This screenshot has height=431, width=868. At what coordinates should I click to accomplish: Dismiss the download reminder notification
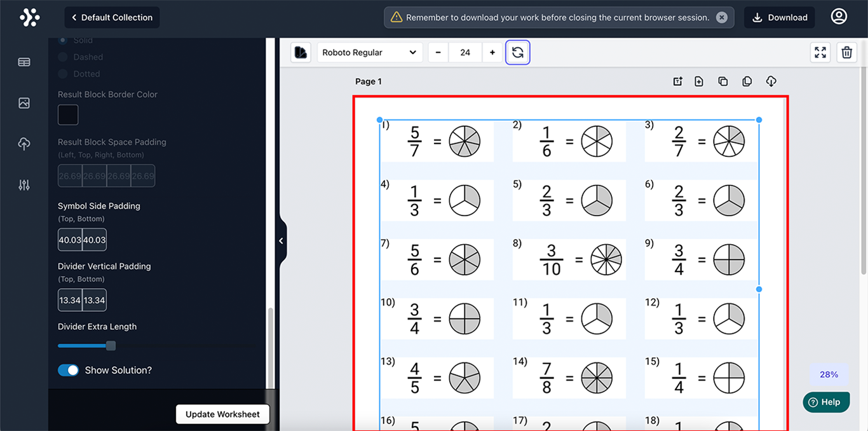(722, 18)
